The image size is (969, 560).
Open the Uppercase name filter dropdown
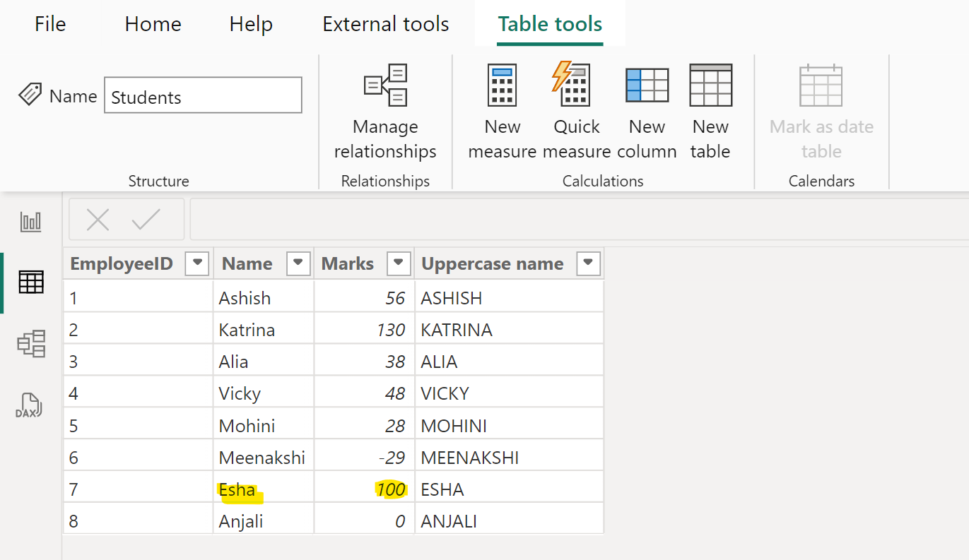pyautogui.click(x=588, y=263)
